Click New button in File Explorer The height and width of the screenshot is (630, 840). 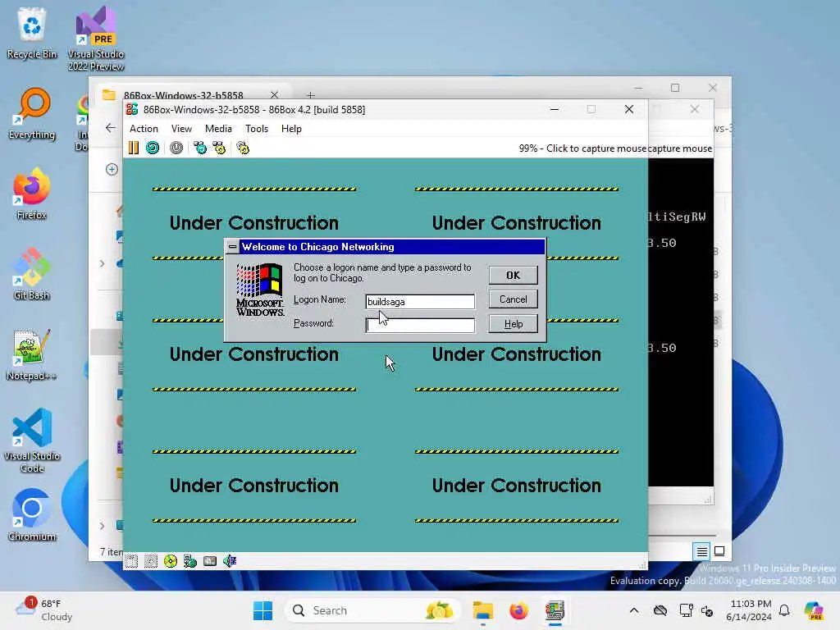112,169
